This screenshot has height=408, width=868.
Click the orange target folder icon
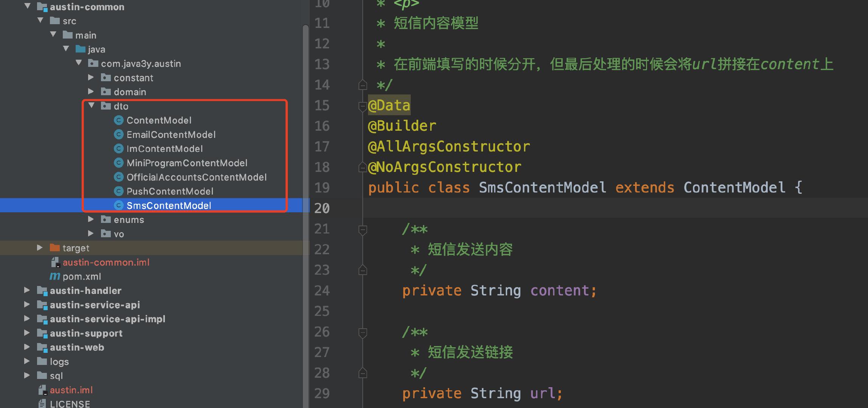(x=55, y=248)
